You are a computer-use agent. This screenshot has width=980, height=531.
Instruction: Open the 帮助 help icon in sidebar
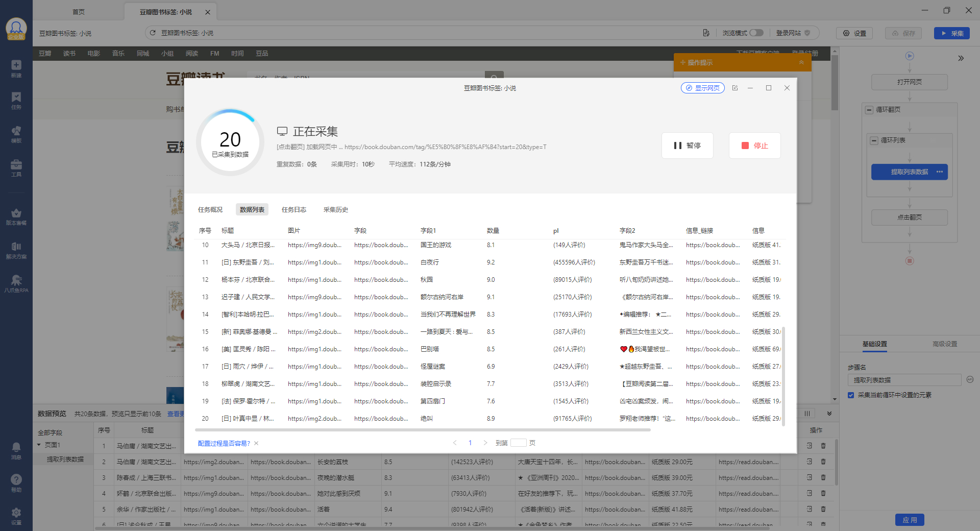click(x=16, y=483)
